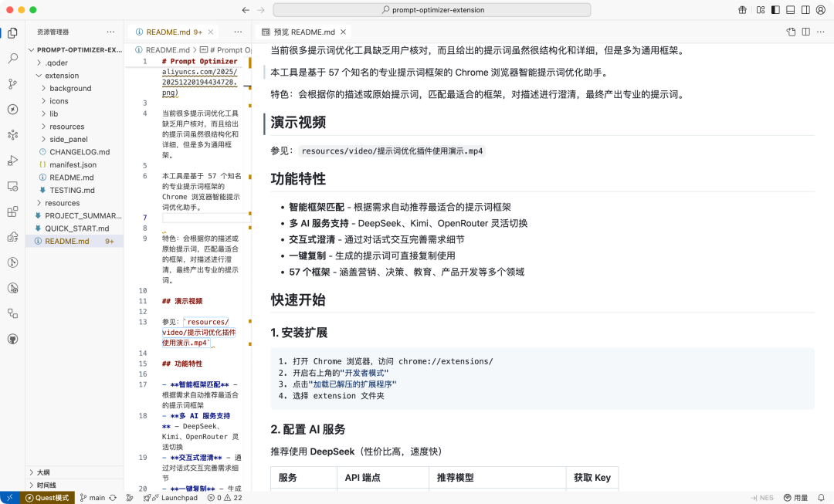Open account profile icon at top right
The image size is (834, 504).
tap(819, 10)
